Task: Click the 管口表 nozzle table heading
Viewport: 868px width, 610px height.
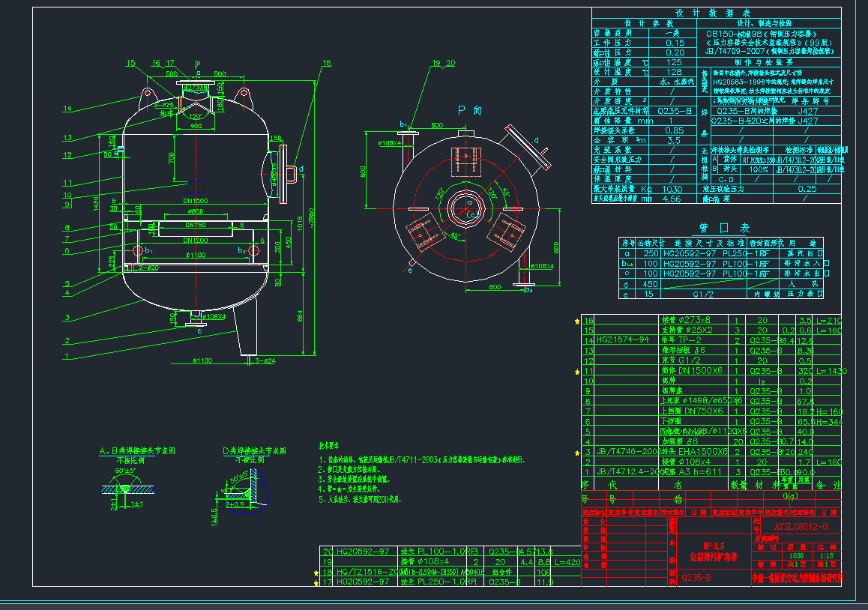Action: pos(713,228)
